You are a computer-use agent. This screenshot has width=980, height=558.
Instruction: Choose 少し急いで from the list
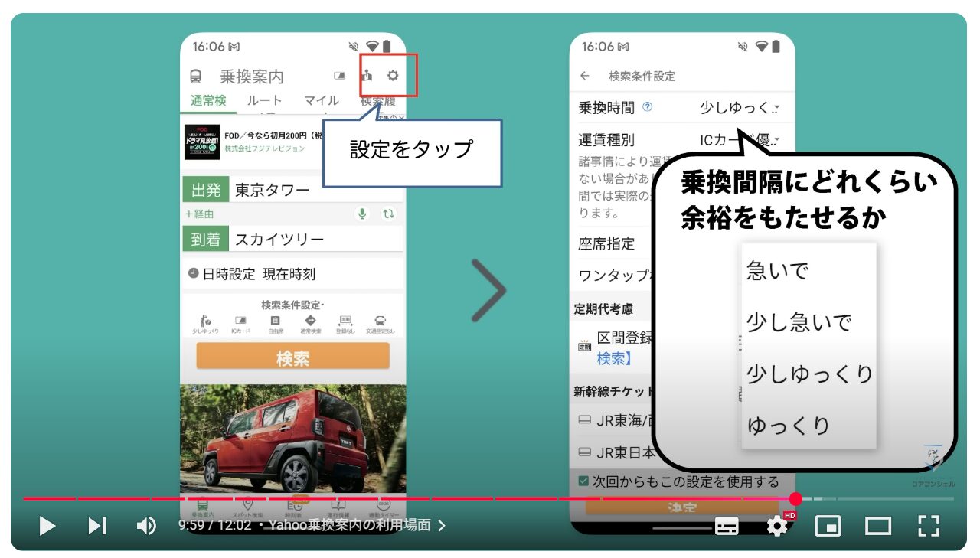(x=799, y=322)
